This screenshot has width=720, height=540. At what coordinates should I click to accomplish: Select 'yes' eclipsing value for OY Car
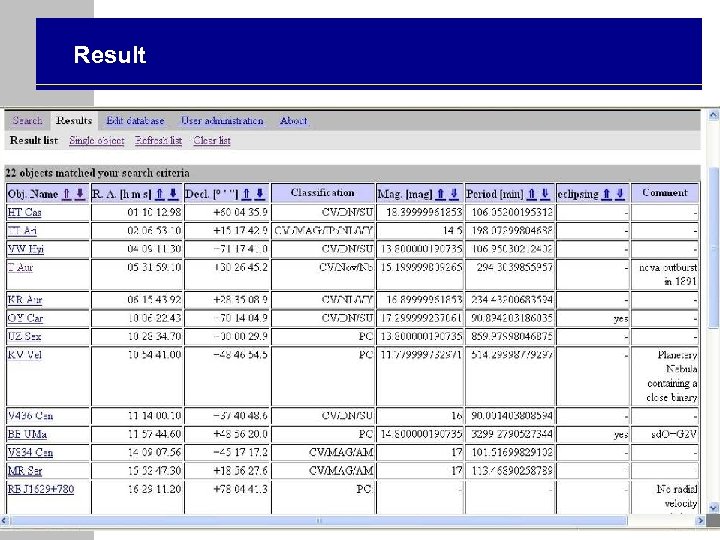(x=621, y=319)
